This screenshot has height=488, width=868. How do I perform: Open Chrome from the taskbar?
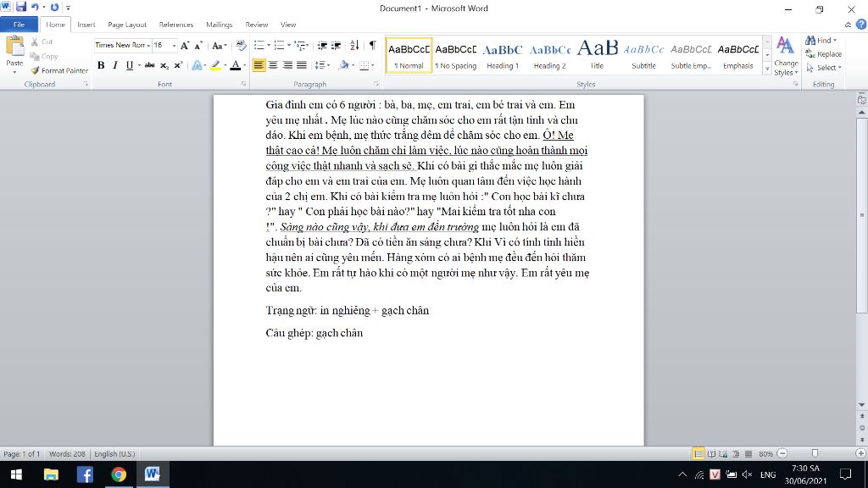[119, 474]
